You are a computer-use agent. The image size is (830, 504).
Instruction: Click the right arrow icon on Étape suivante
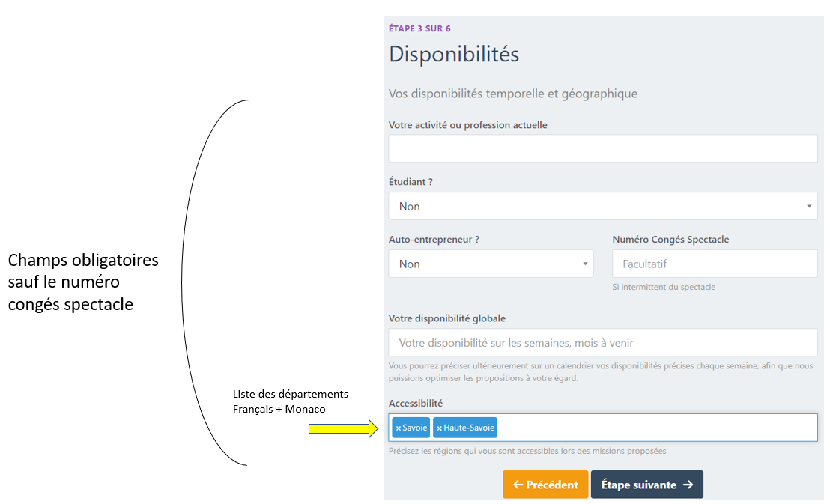(x=688, y=485)
